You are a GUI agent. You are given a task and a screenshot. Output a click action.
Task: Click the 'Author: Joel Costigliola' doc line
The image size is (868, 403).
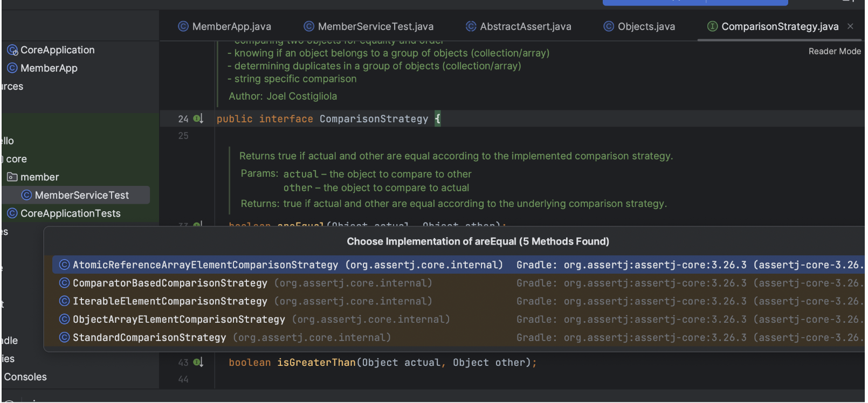tap(283, 96)
